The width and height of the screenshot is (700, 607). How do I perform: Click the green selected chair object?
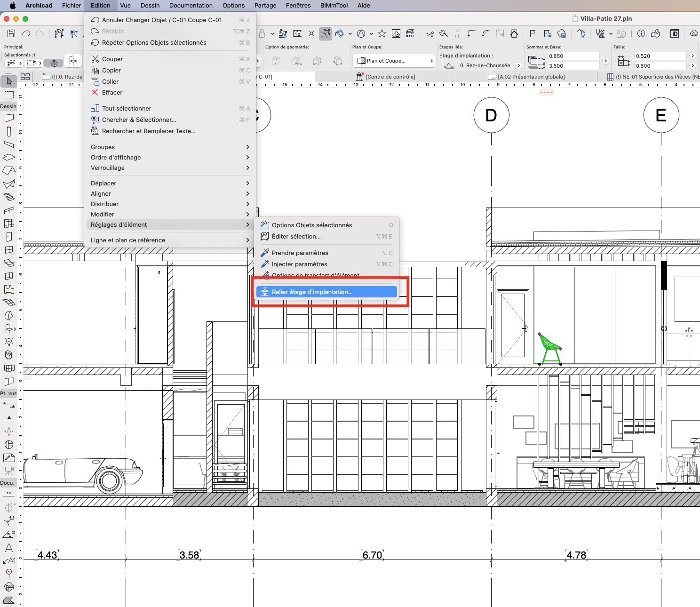(549, 349)
